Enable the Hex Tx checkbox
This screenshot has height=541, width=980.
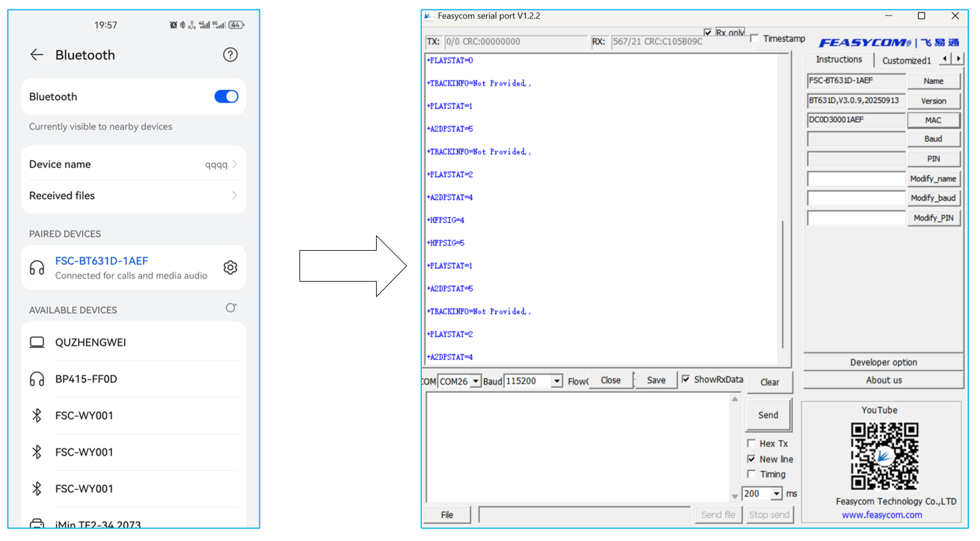tap(752, 443)
